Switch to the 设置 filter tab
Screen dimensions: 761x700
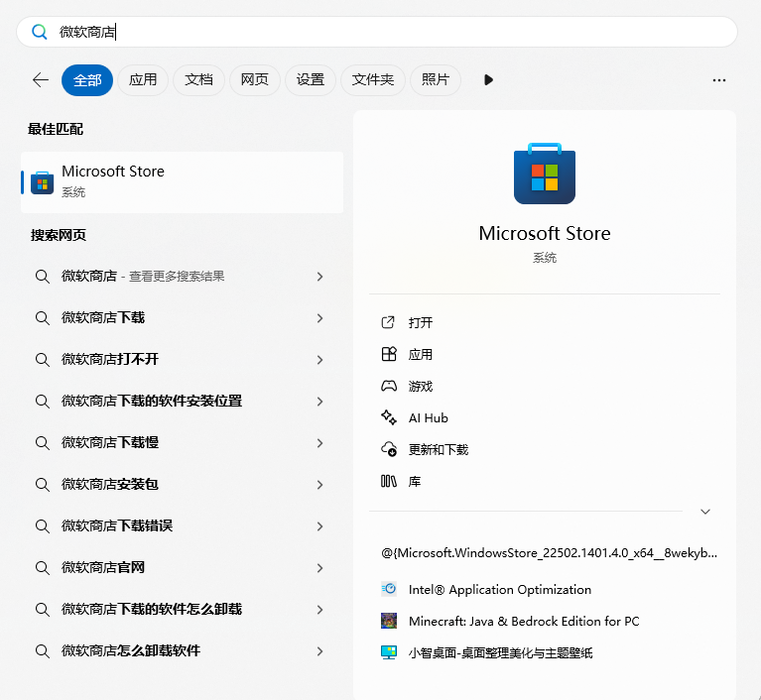point(311,80)
